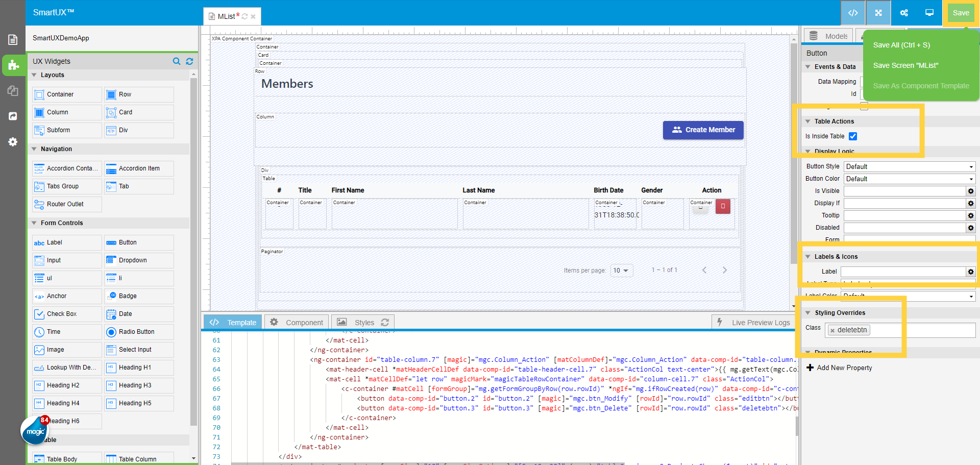The image size is (980, 465).
Task: Click Add New Property
Action: 839,368
